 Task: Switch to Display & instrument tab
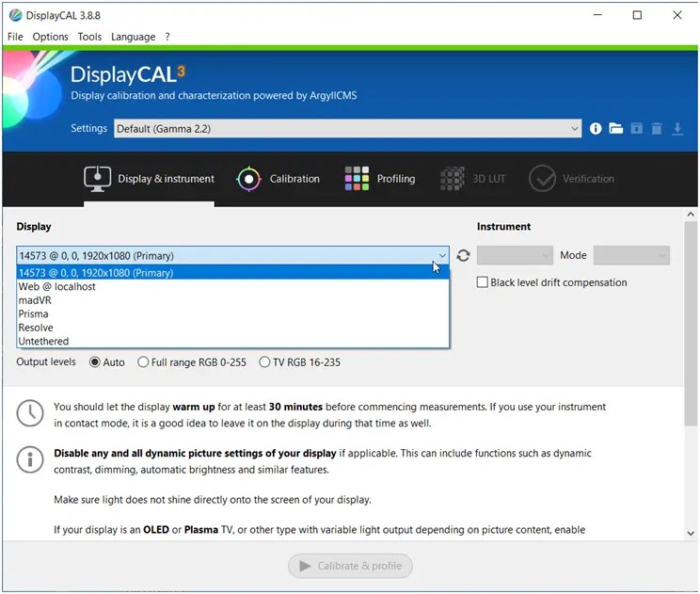pyautogui.click(x=149, y=179)
